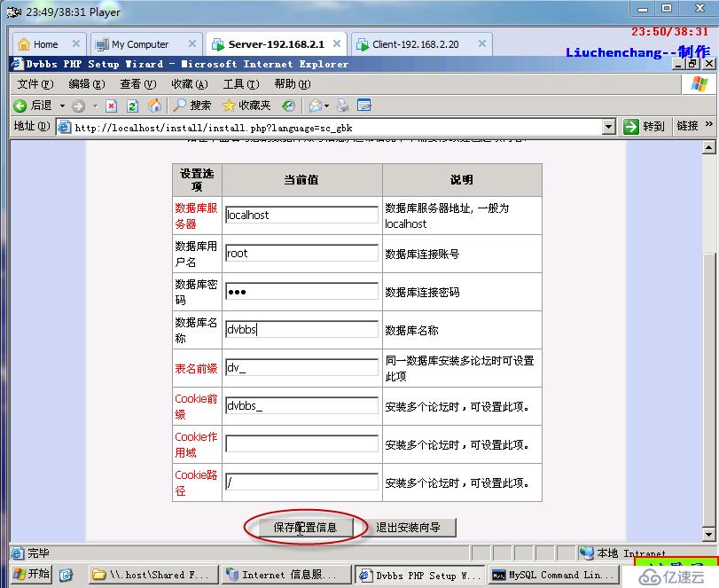This screenshot has width=719, height=588.
Task: Click the table prefix dv_ field
Action: pyautogui.click(x=301, y=367)
